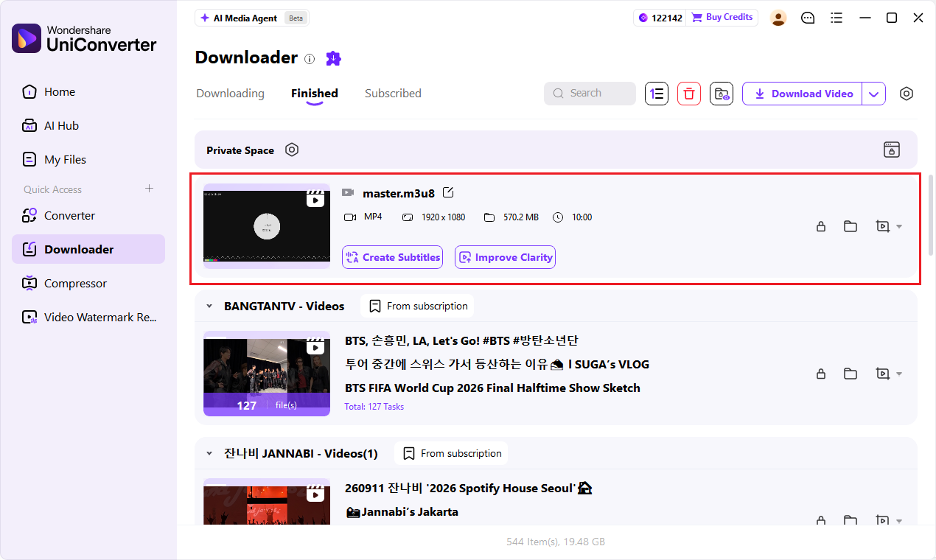Open file folder for master.m3u8
The height and width of the screenshot is (560, 936).
(x=851, y=226)
